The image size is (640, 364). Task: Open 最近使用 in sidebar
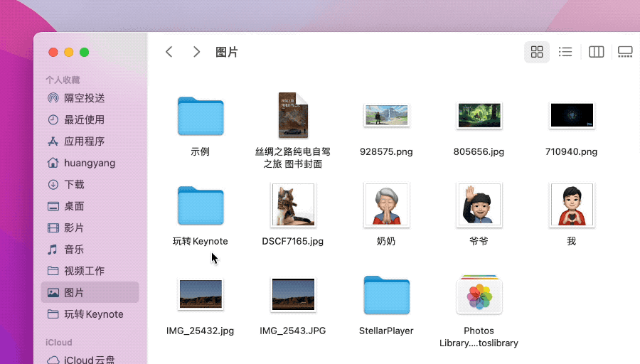(90, 119)
